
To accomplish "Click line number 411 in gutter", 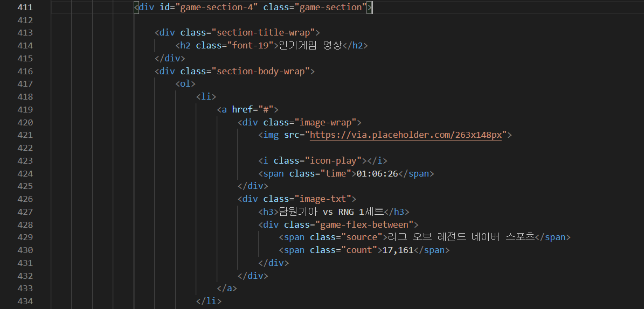I will (x=25, y=7).
